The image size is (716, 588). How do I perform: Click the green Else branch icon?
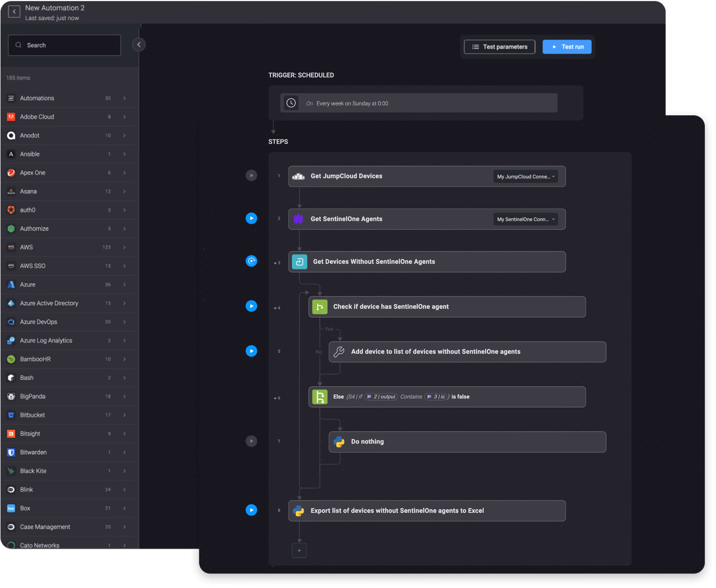[320, 397]
